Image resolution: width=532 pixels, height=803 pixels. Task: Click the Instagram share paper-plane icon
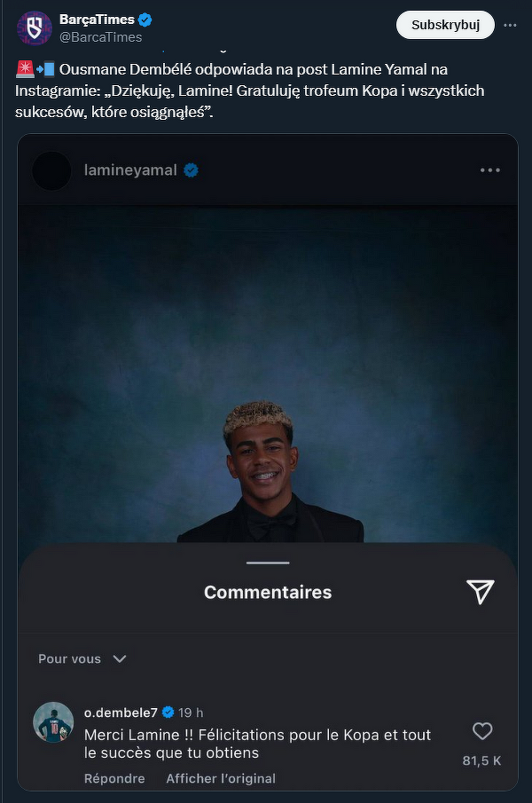click(480, 592)
